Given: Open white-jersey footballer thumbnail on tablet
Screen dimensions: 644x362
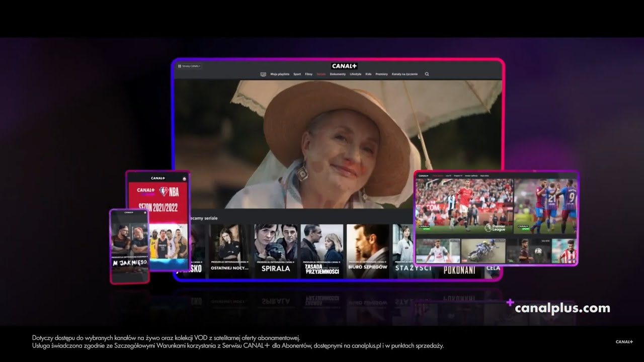Looking at the screenshot, I should (x=438, y=251).
